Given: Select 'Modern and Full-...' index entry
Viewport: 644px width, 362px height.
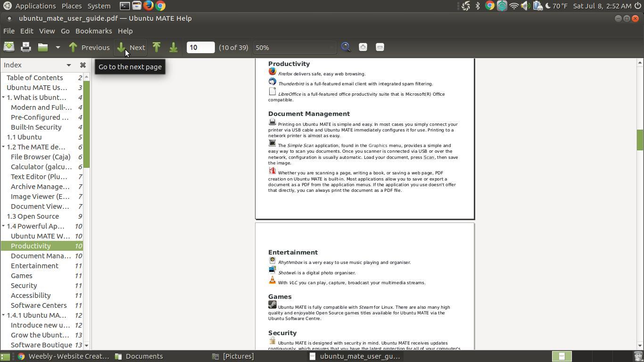Looking at the screenshot, I should [42, 107].
